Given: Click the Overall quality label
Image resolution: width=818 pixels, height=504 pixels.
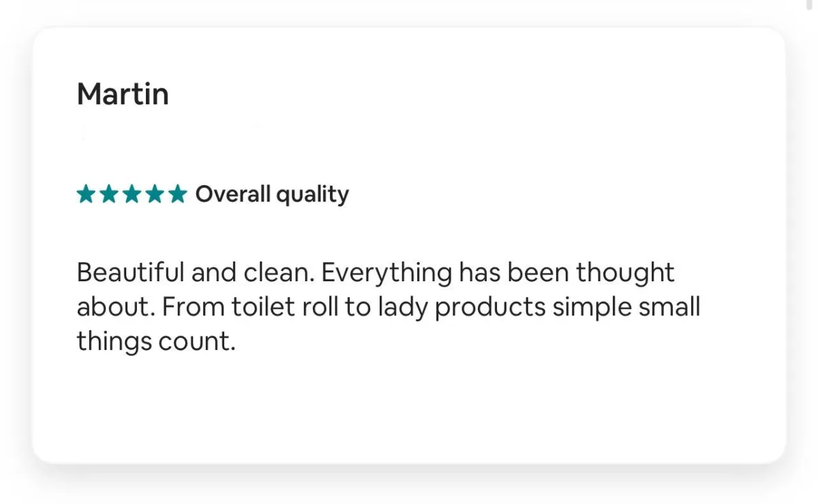Looking at the screenshot, I should point(272,195).
